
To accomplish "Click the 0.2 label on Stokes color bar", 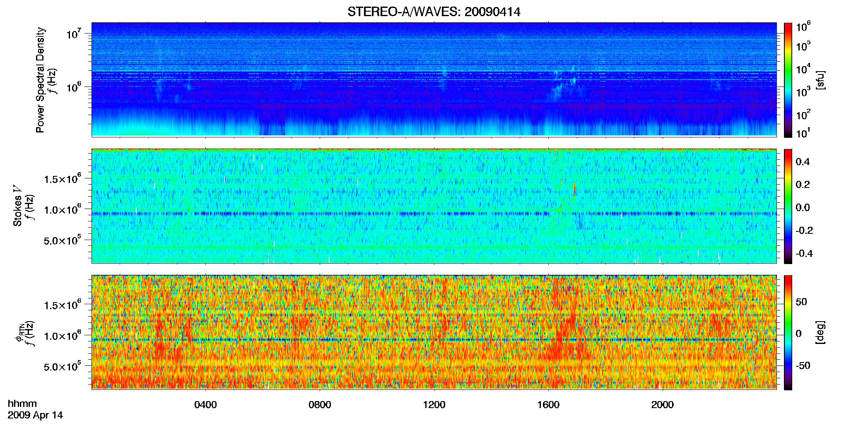I will pyautogui.click(x=803, y=185).
